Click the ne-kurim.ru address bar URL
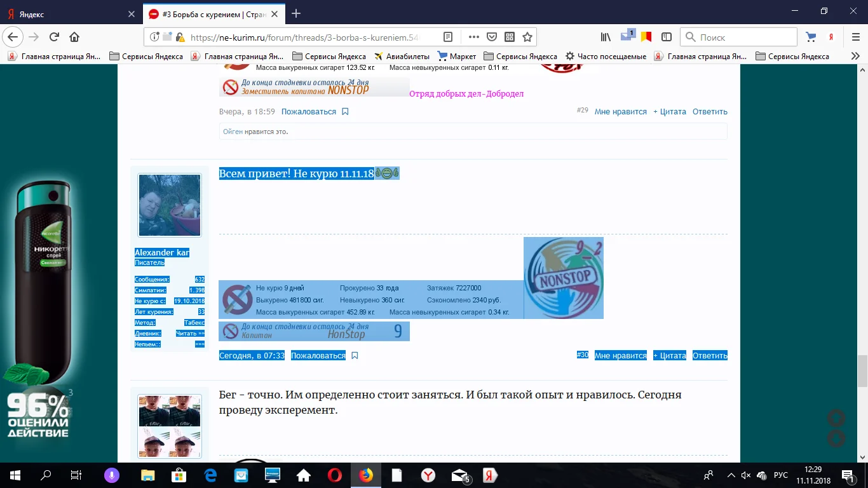 coord(305,37)
